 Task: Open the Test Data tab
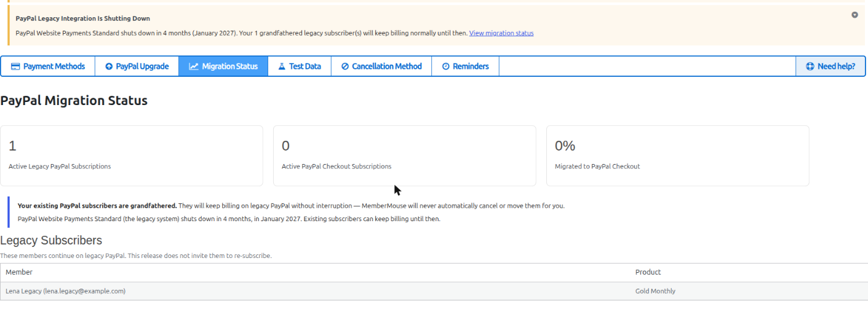click(x=300, y=66)
